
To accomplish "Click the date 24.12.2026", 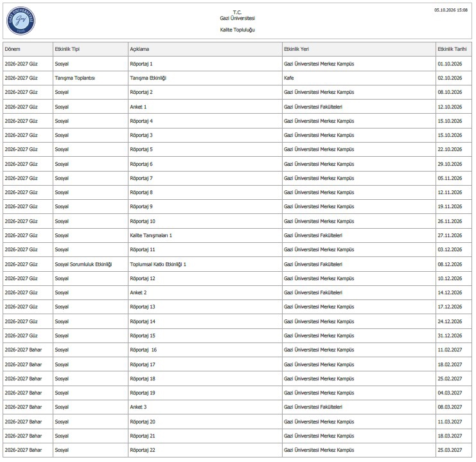I will pyautogui.click(x=450, y=321).
